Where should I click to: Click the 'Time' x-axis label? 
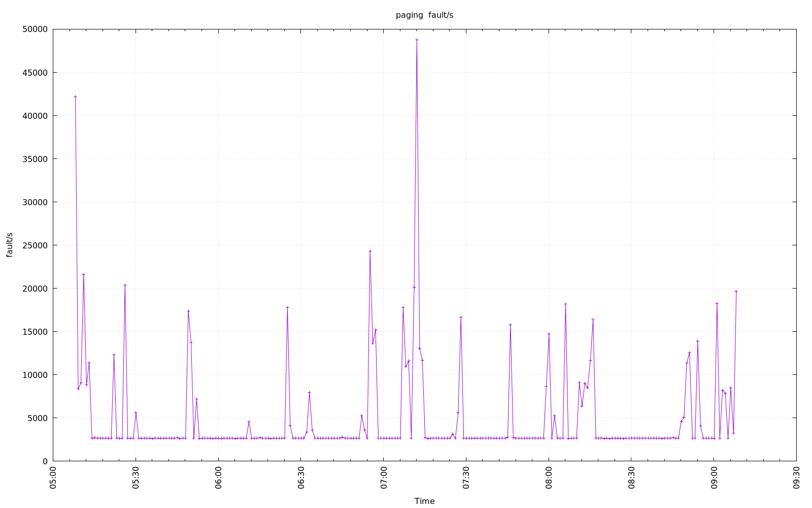[424, 501]
